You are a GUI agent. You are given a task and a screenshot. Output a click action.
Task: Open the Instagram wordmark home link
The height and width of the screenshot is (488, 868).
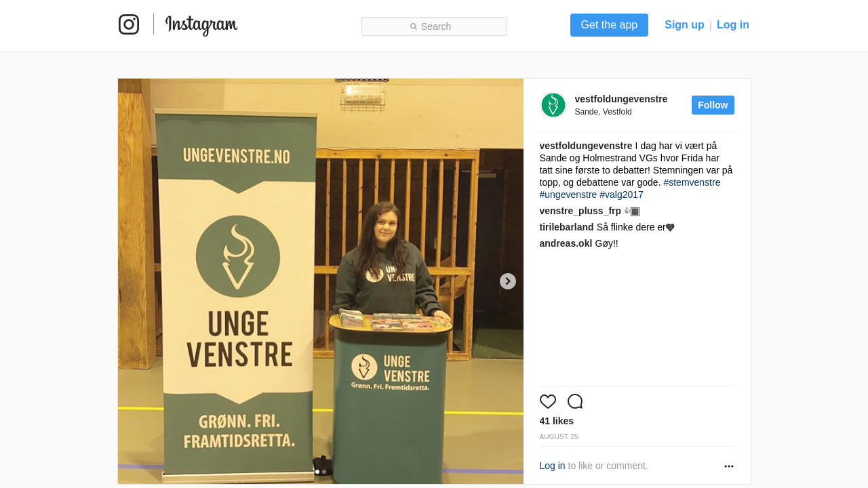201,25
